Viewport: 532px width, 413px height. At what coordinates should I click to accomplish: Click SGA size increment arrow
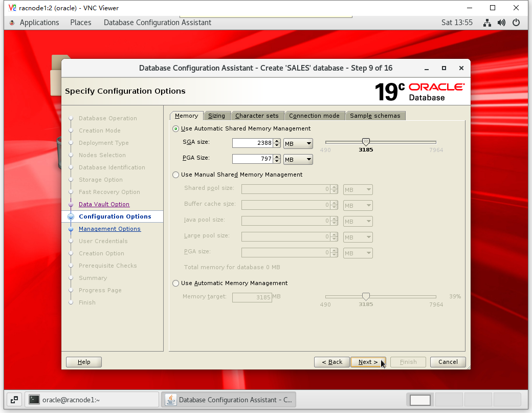tap(277, 141)
